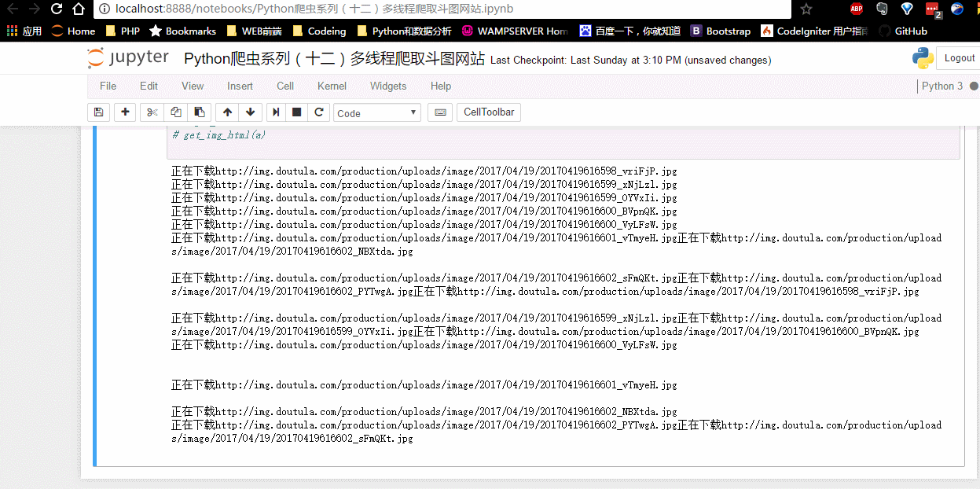The width and height of the screenshot is (980, 489).
Task: Copy selected cells icon
Action: pos(176,112)
